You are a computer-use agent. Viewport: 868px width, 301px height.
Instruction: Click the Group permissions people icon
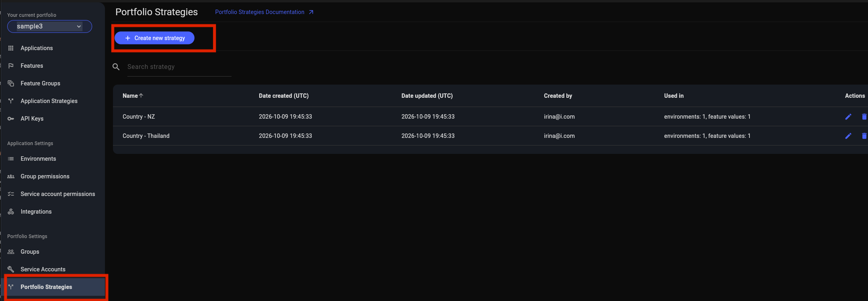coord(11,176)
